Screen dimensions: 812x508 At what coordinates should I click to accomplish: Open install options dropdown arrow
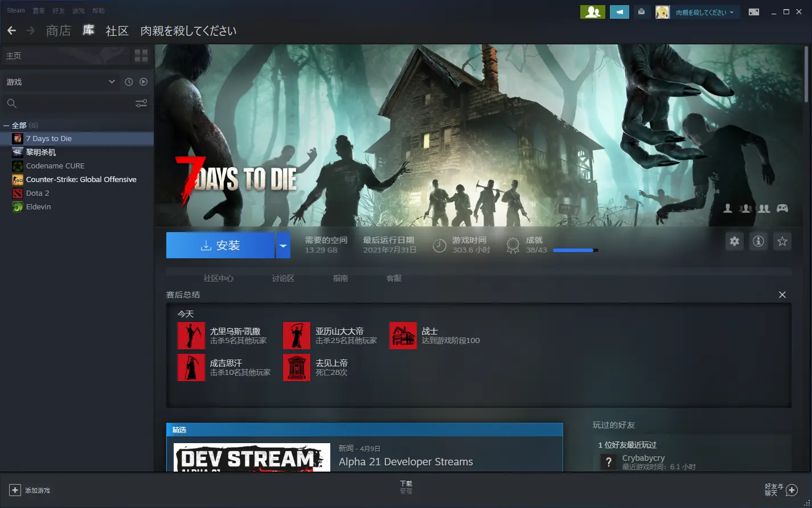[x=283, y=245]
